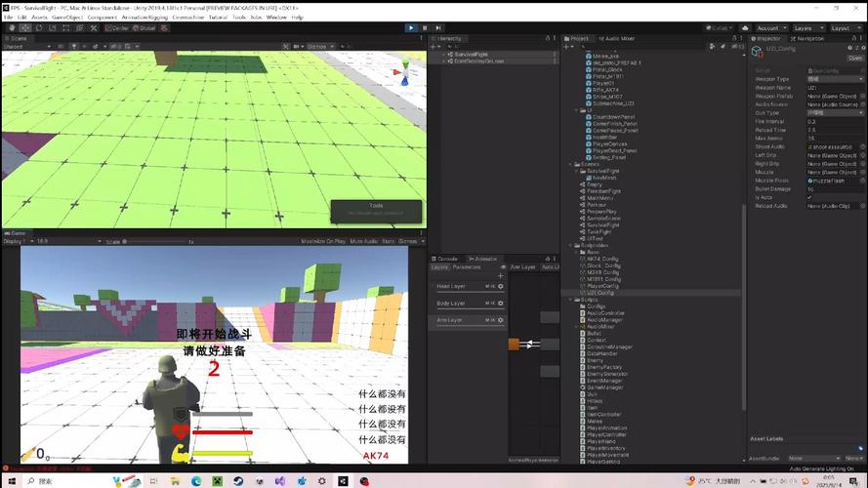Open Arm Layer settings gear
Image resolution: width=868 pixels, height=488 pixels.
[x=501, y=320]
